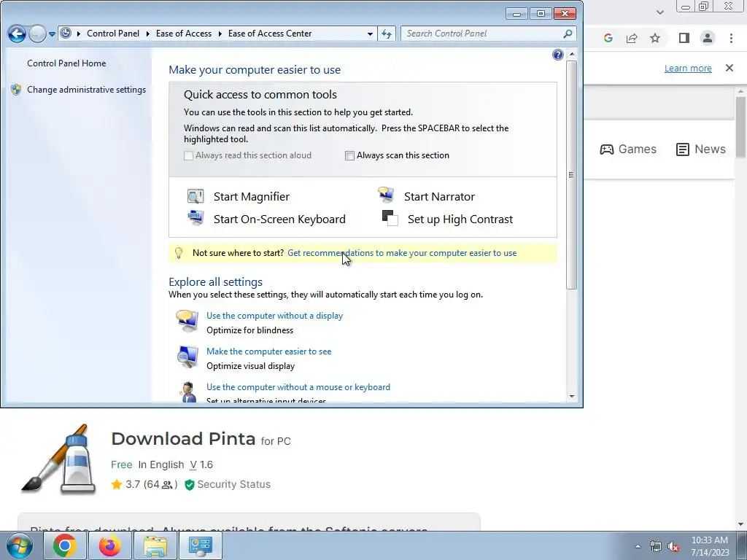
Task: Start On-Screen Keyboard
Action: 279,219
